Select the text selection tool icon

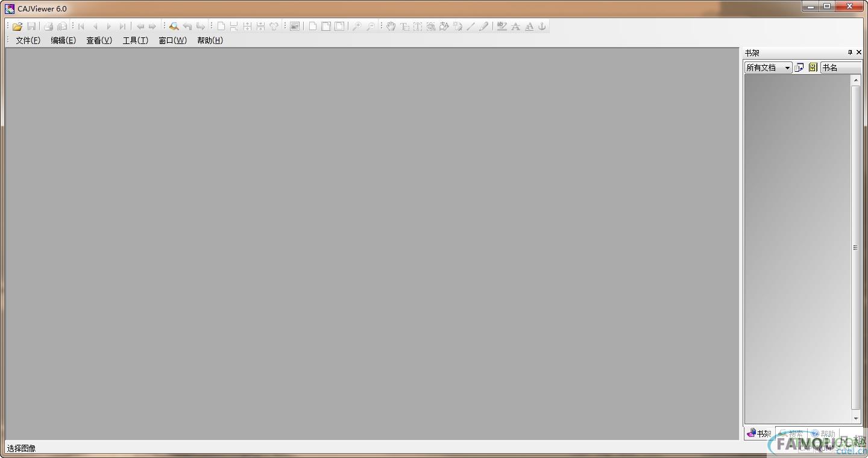(x=404, y=27)
